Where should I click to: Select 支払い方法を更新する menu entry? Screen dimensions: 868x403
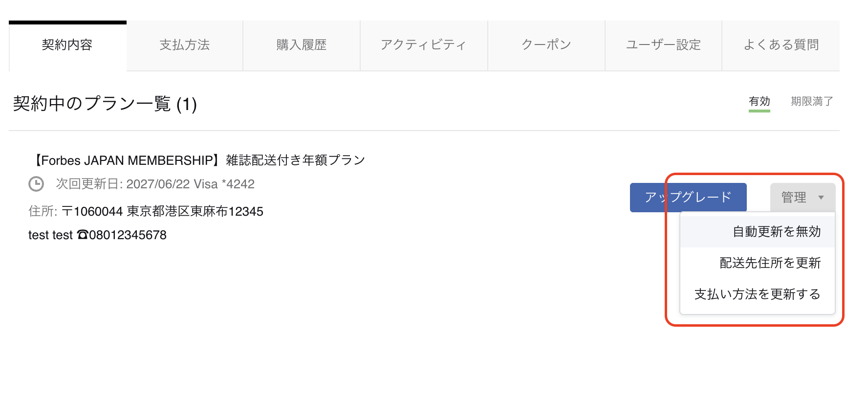(757, 294)
